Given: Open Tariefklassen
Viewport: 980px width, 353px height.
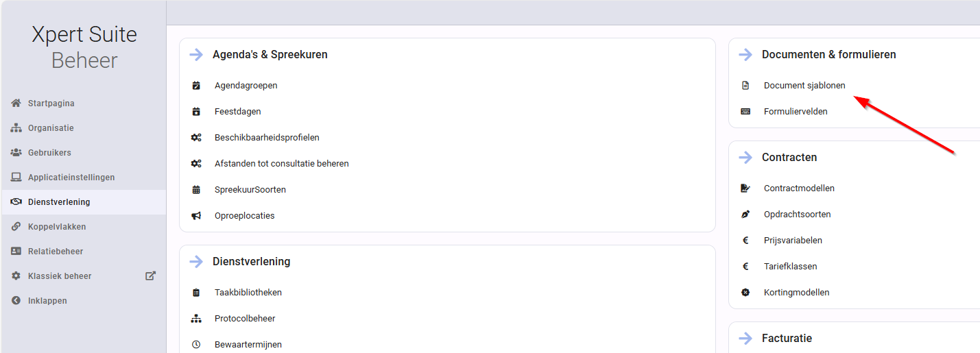Looking at the screenshot, I should 791,267.
